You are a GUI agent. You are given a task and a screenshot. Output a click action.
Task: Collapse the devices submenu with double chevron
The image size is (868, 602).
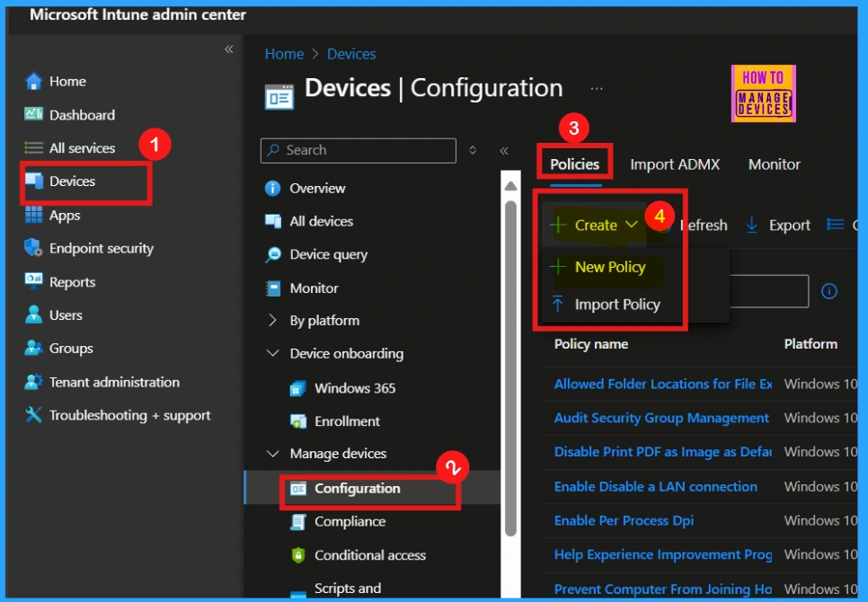(x=504, y=151)
